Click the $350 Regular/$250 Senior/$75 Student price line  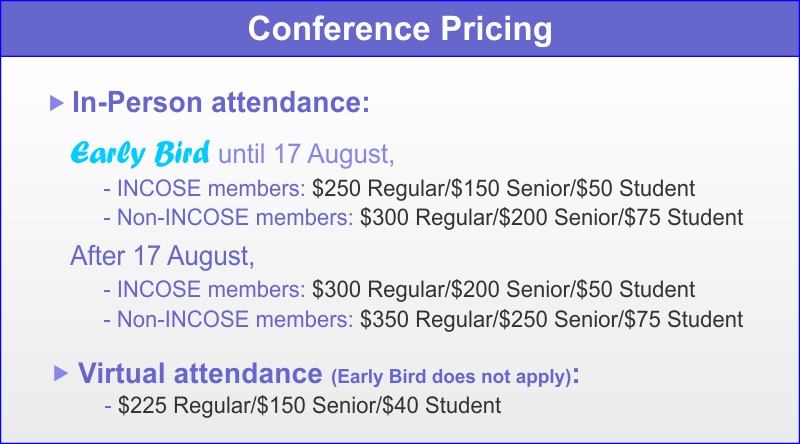pos(551,320)
